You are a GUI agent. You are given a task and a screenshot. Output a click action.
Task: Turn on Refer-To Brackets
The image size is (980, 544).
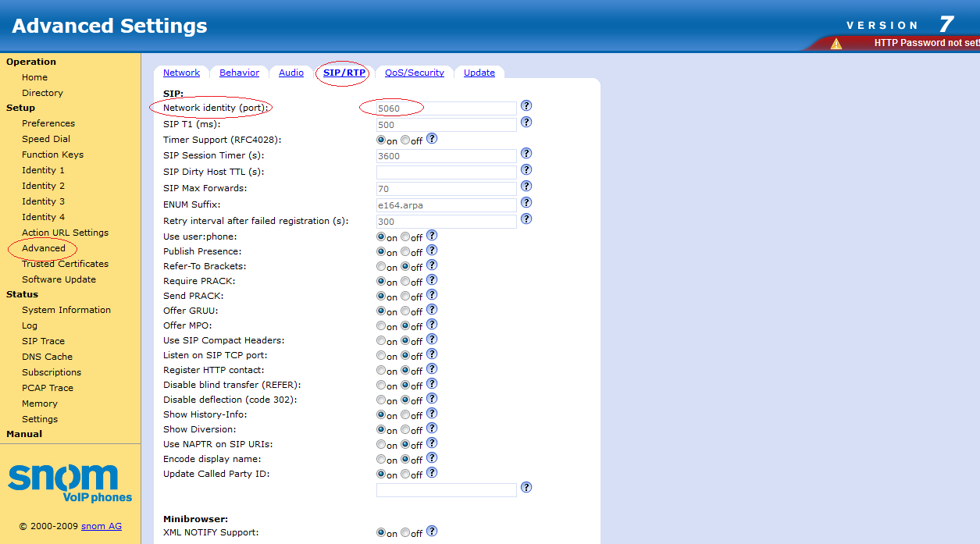click(381, 267)
